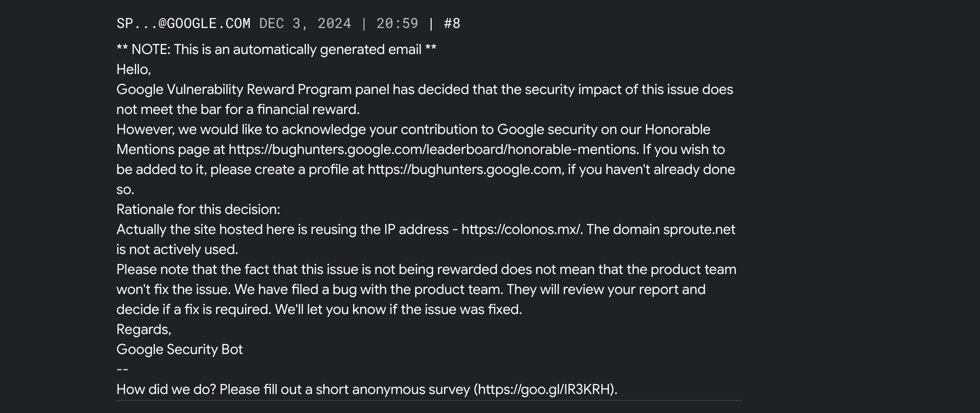
Task: Click the 'Hello,' greeting line
Action: [x=133, y=69]
